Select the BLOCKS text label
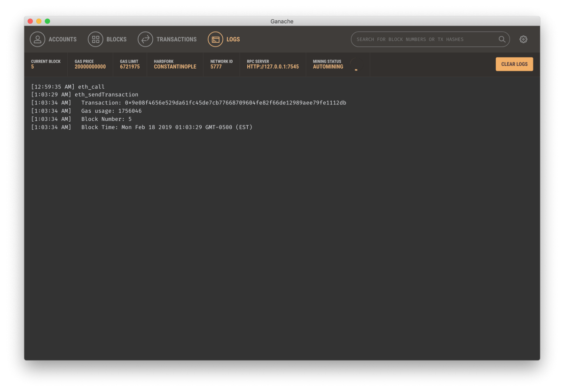Screen dimensions: 564x392 117,39
